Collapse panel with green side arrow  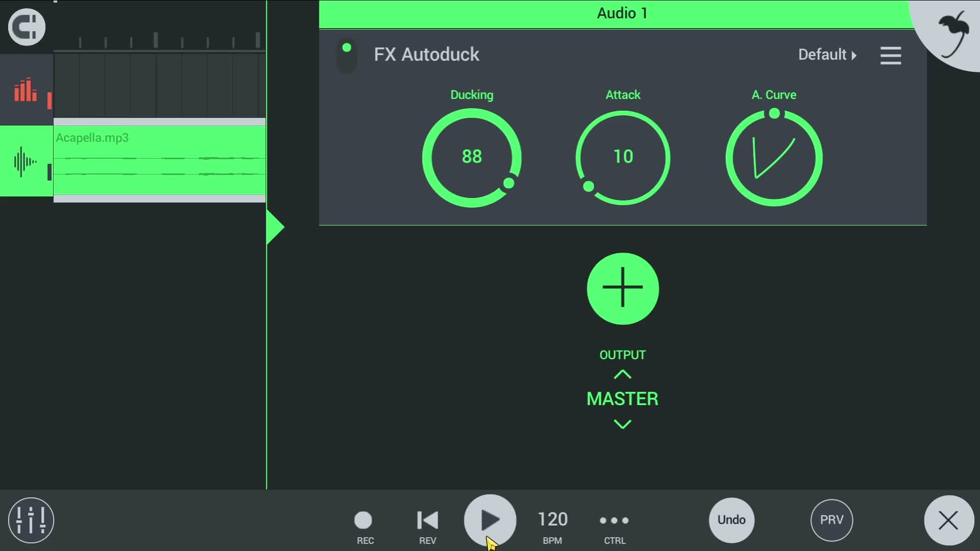tap(275, 227)
